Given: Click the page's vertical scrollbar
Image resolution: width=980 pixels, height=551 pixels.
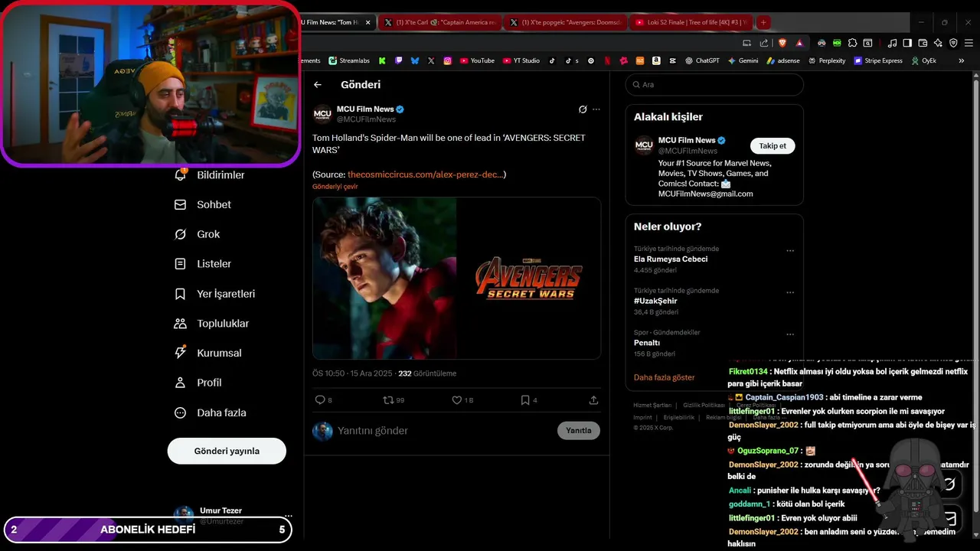Looking at the screenshot, I should click(975, 291).
